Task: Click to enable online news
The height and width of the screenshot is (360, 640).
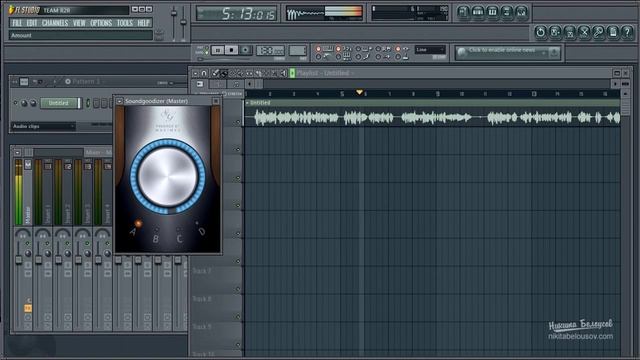Action: point(502,51)
